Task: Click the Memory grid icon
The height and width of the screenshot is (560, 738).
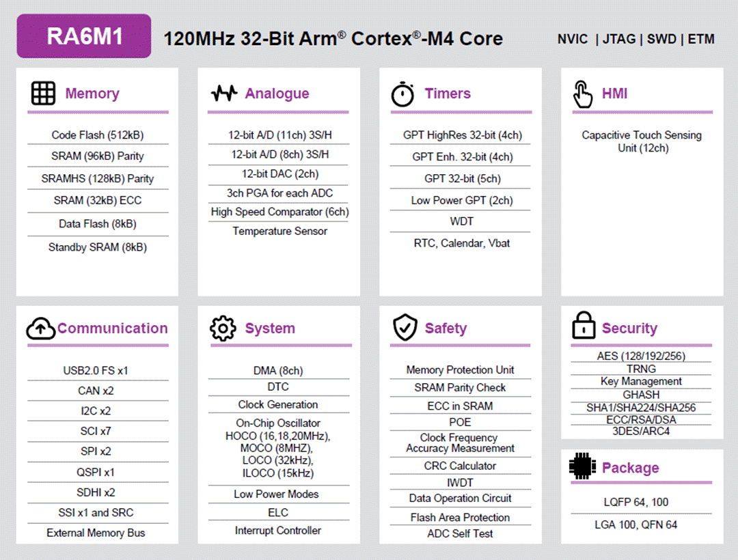Action: [x=42, y=93]
